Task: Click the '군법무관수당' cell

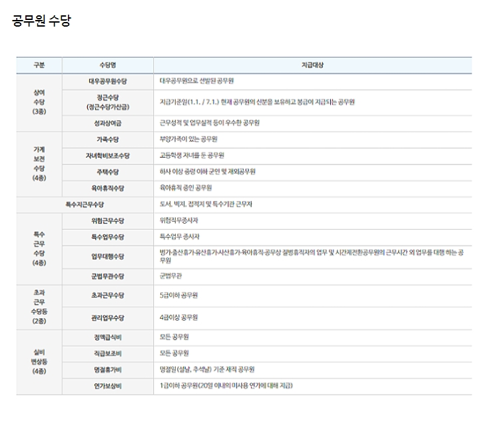Action: (x=108, y=277)
